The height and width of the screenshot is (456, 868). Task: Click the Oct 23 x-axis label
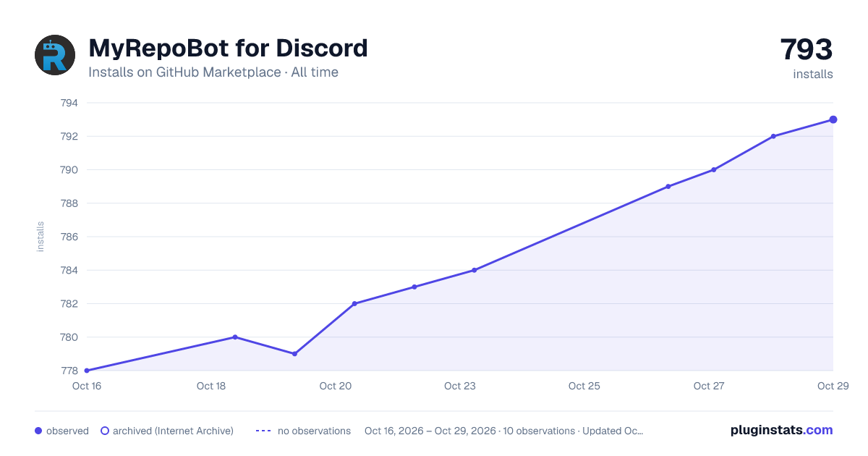point(460,386)
